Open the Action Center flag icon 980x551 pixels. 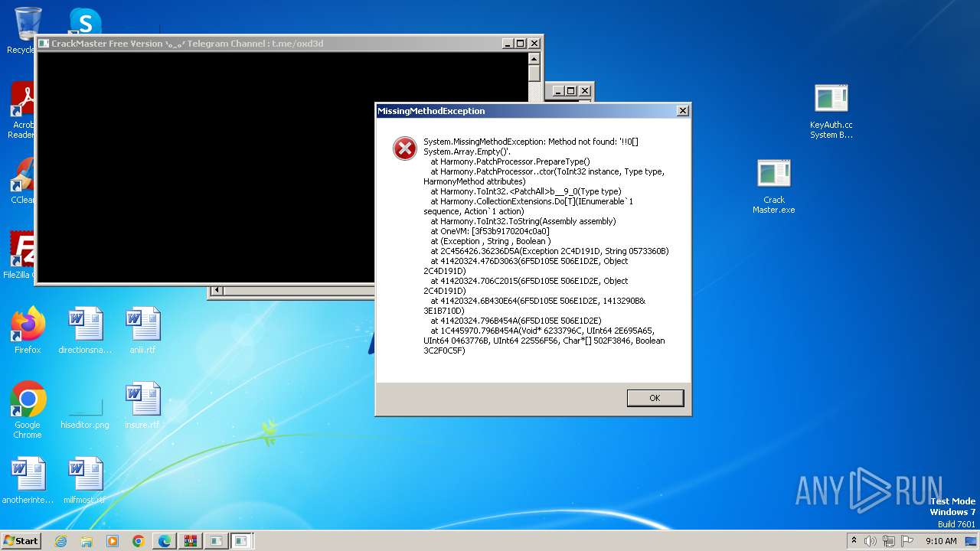[x=906, y=541]
